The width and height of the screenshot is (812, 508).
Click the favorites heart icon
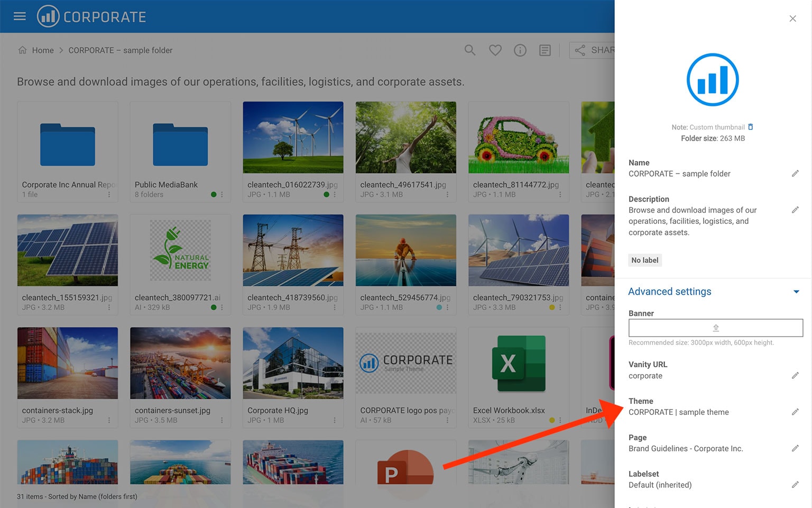[x=495, y=50]
